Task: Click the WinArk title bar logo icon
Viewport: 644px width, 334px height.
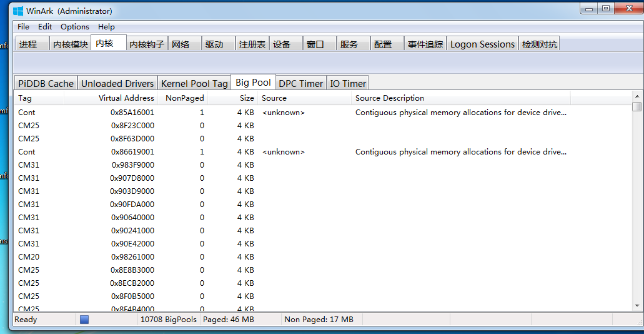Action: (x=18, y=11)
